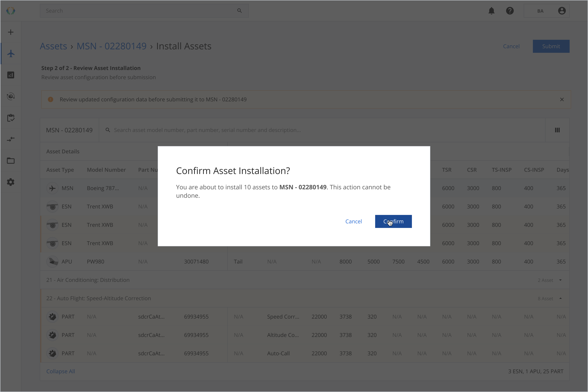
Task: Open the notifications bell
Action: pos(491,11)
